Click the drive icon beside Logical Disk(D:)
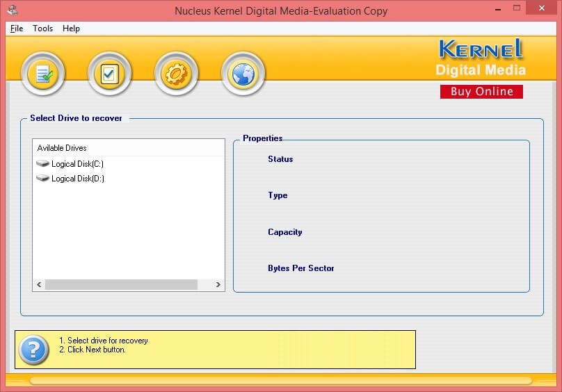The image size is (562, 392). 42,178
